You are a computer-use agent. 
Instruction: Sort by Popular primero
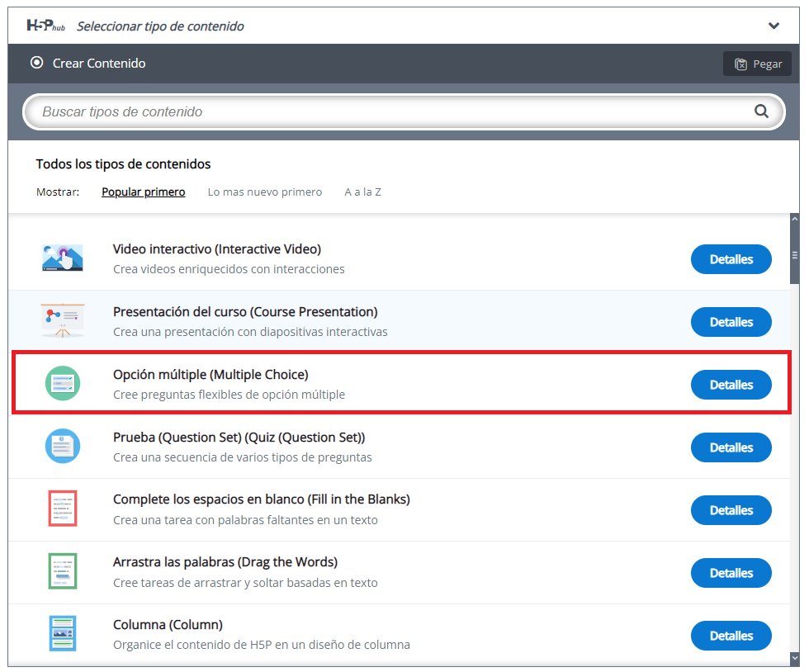coord(143,192)
